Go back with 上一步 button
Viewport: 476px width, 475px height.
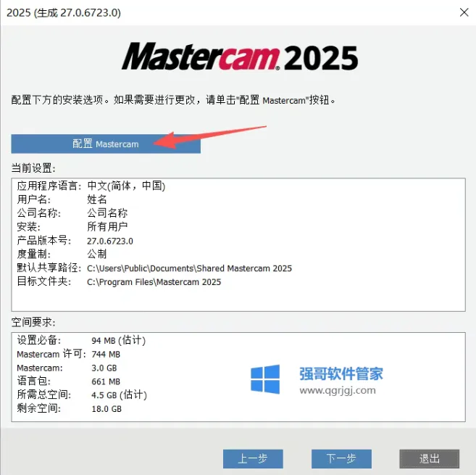tap(253, 458)
